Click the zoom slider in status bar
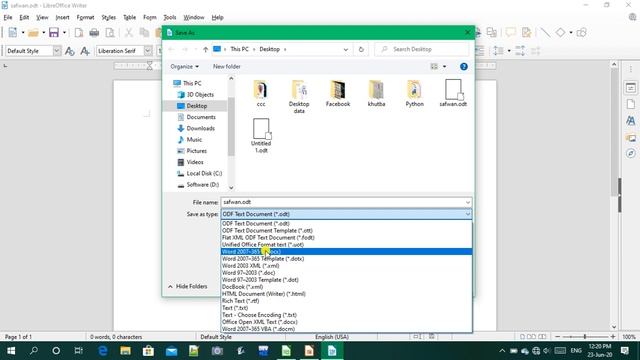 pyautogui.click(x=584, y=337)
